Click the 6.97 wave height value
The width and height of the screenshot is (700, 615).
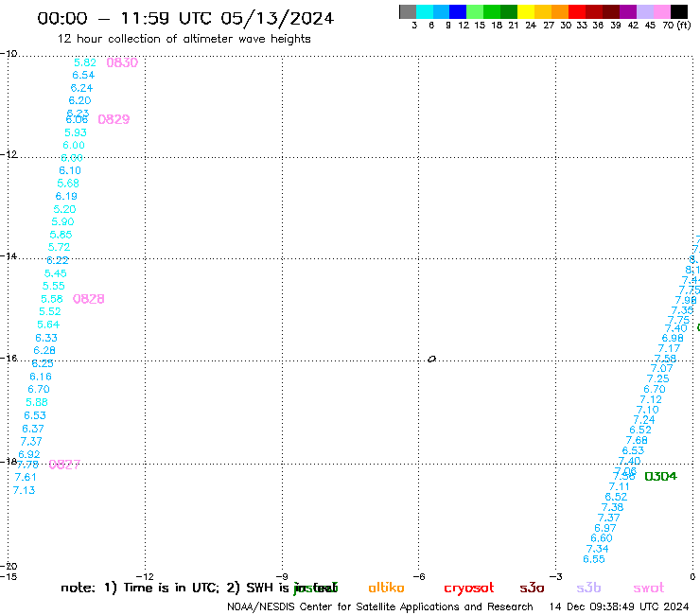604,528
